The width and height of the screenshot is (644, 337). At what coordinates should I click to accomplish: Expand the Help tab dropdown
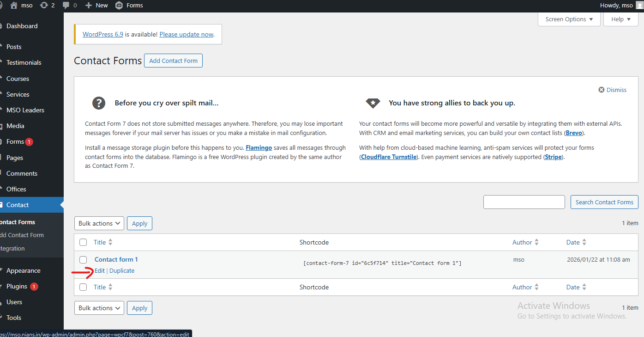[x=620, y=19]
